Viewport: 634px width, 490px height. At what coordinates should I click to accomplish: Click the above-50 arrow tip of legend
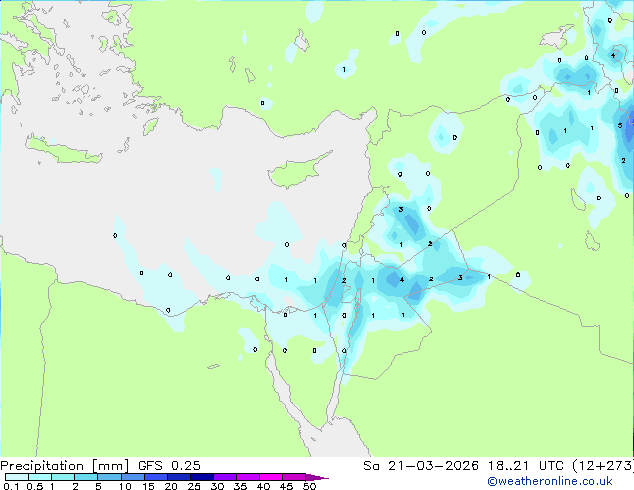pyautogui.click(x=317, y=477)
